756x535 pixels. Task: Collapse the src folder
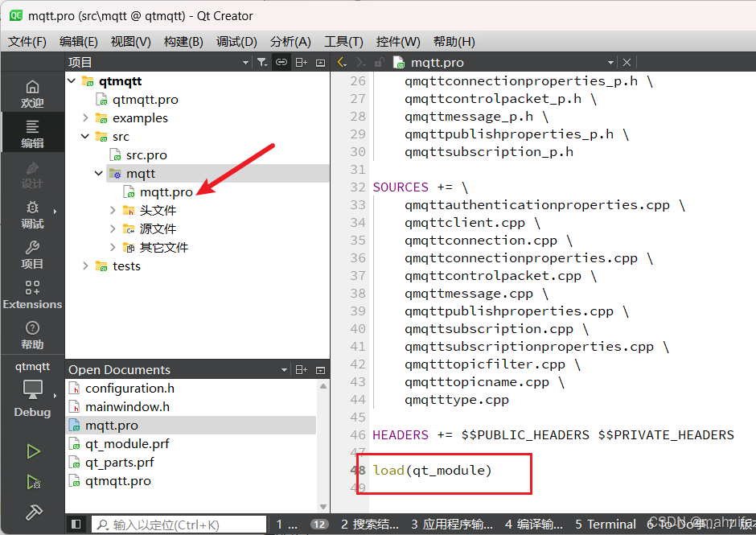pos(85,136)
